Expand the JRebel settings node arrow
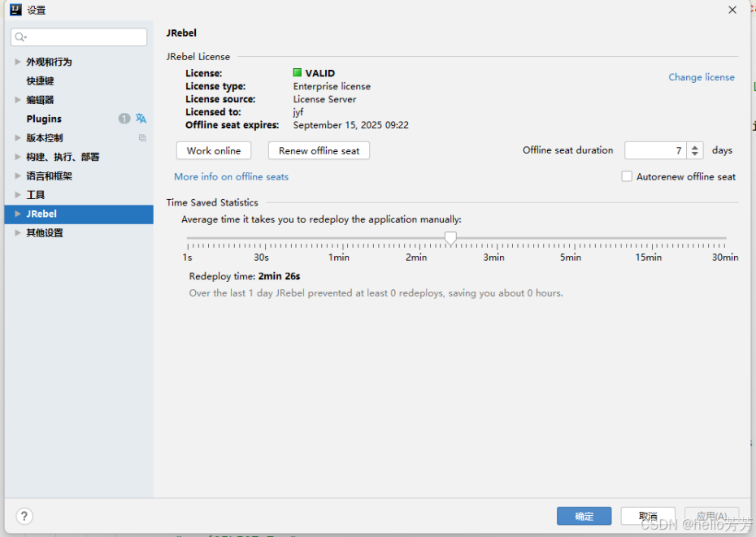This screenshot has width=756, height=537. point(17,214)
